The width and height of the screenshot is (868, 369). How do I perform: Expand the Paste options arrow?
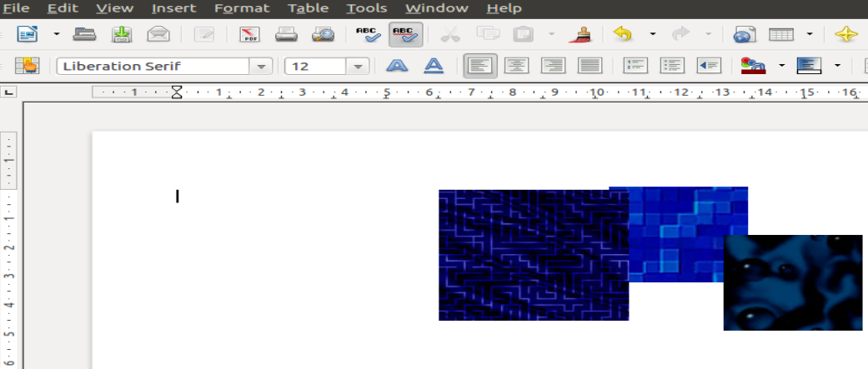551,34
